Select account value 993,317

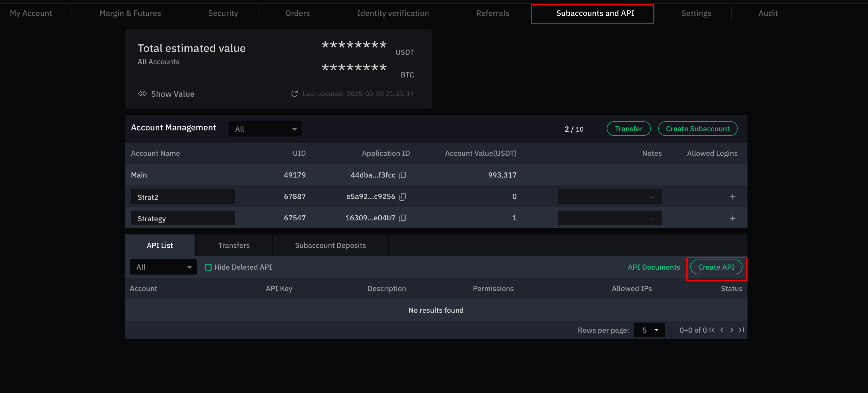click(502, 175)
